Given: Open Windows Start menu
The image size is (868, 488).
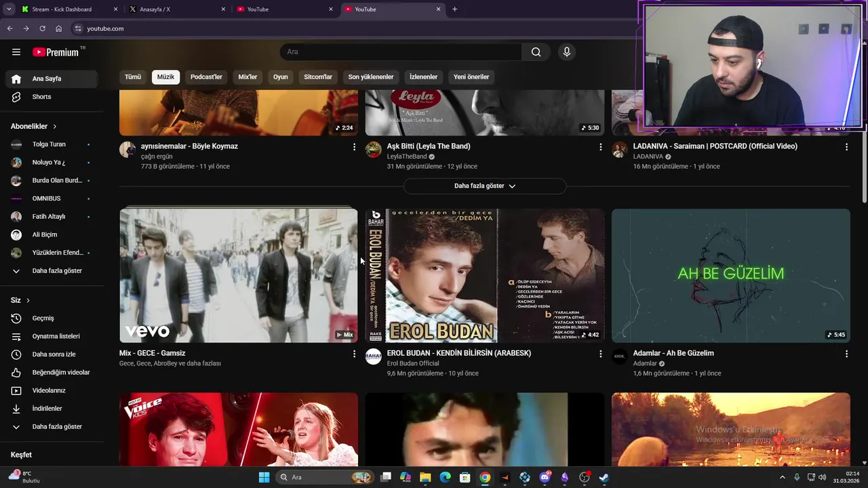Looking at the screenshot, I should [264, 477].
